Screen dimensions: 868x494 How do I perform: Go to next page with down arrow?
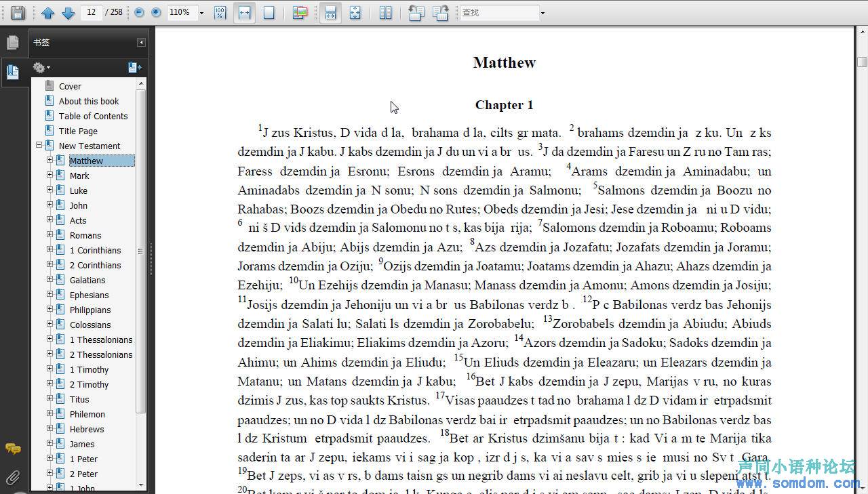pyautogui.click(x=68, y=12)
